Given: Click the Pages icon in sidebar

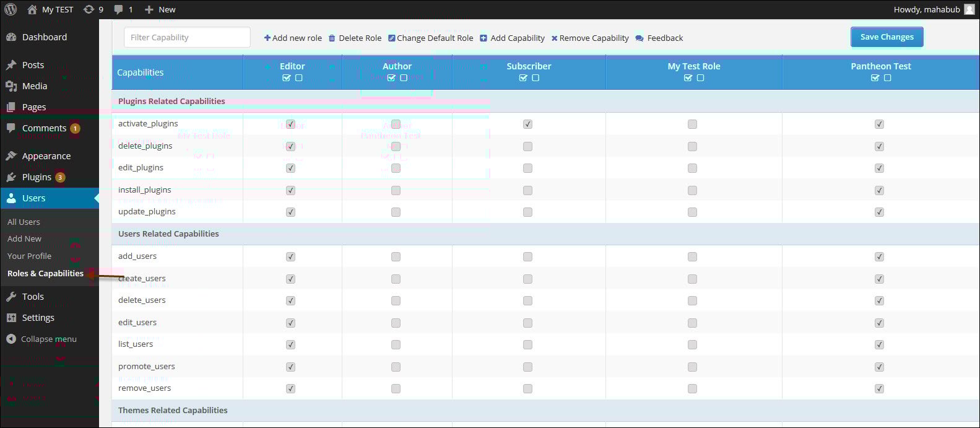Looking at the screenshot, I should 11,107.
